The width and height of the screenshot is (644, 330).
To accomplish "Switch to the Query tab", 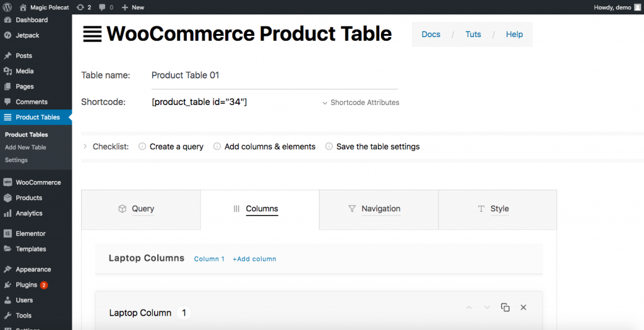I will pyautogui.click(x=141, y=209).
